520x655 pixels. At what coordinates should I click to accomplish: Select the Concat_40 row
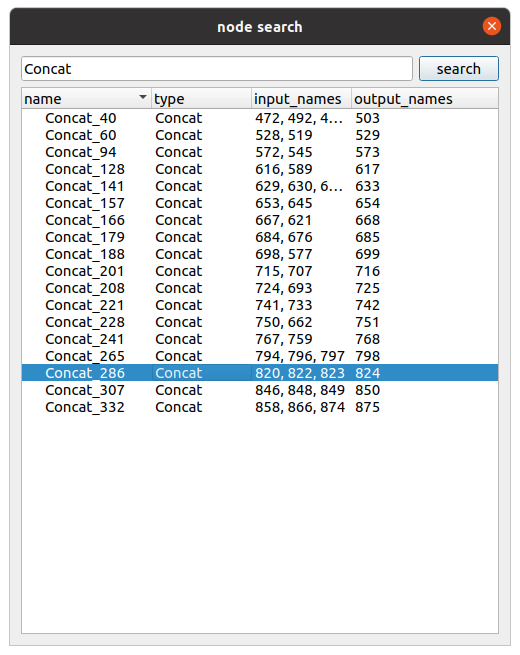click(260, 118)
